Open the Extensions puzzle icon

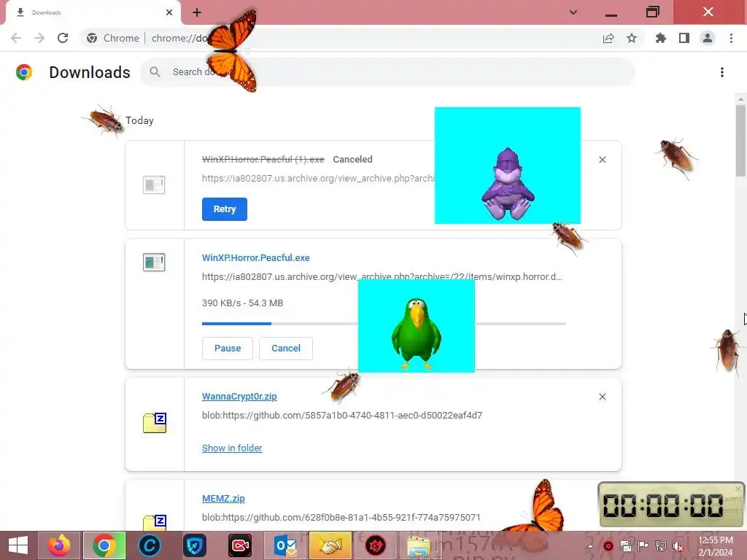pyautogui.click(x=661, y=38)
